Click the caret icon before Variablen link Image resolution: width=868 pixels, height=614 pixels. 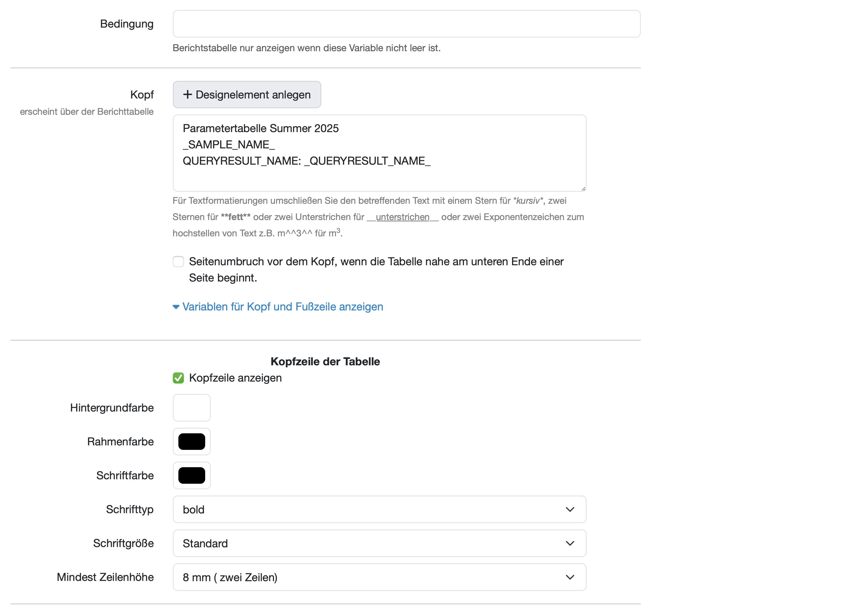pyautogui.click(x=176, y=307)
